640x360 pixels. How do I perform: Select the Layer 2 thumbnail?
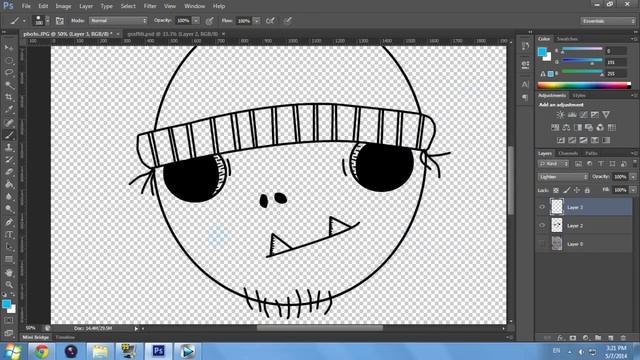point(557,225)
